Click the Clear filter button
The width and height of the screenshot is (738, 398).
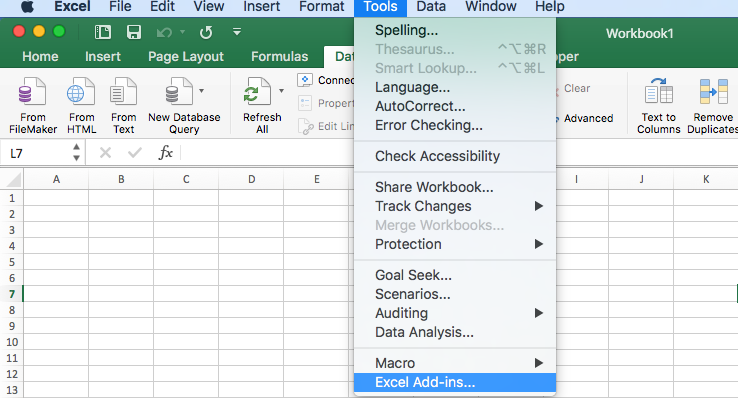click(x=577, y=88)
